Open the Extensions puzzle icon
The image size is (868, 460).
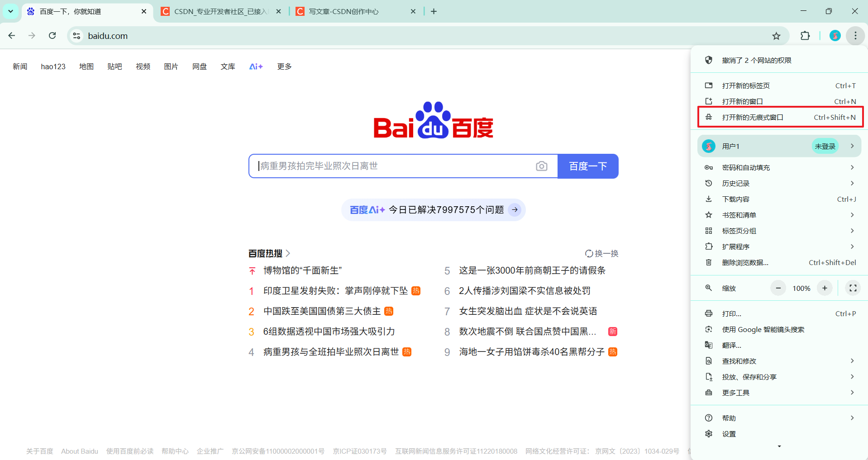[x=805, y=36]
